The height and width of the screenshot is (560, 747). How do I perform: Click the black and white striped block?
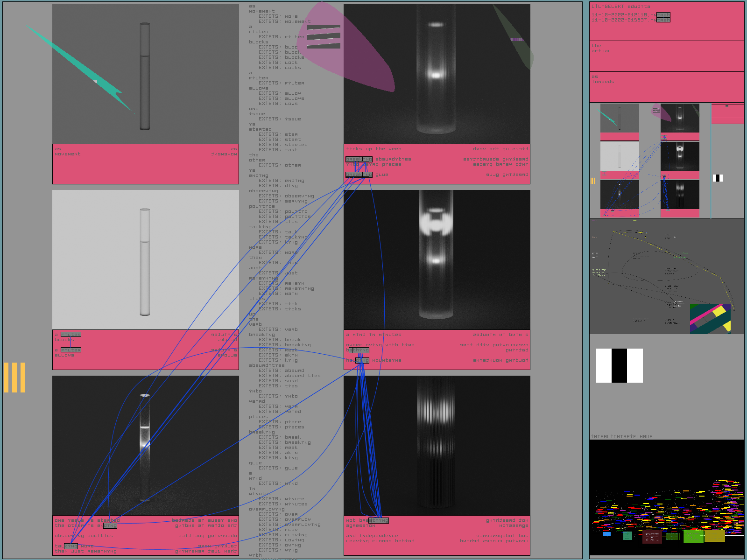pyautogui.click(x=620, y=365)
